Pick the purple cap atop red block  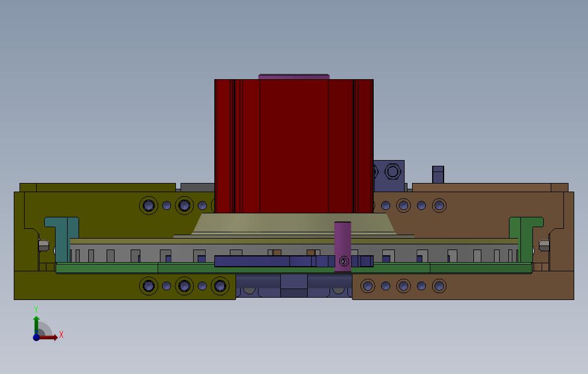tap(294, 77)
